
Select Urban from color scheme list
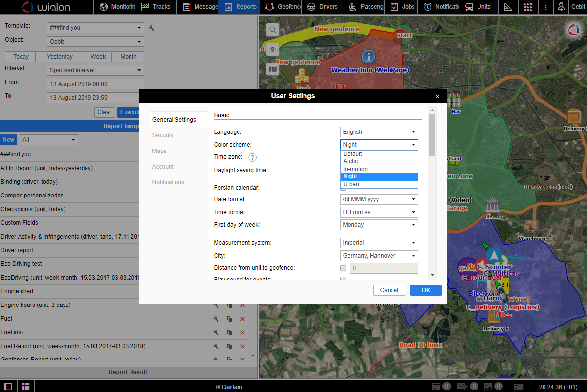[351, 184]
